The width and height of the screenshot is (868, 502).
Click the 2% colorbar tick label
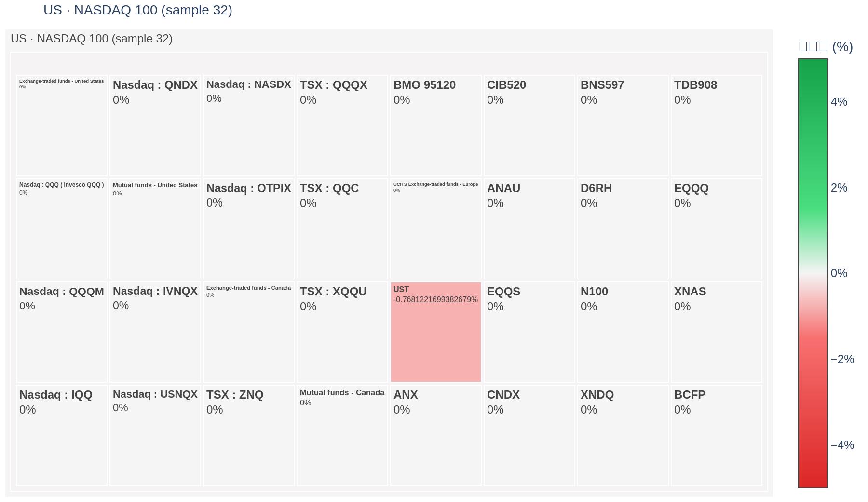point(839,188)
